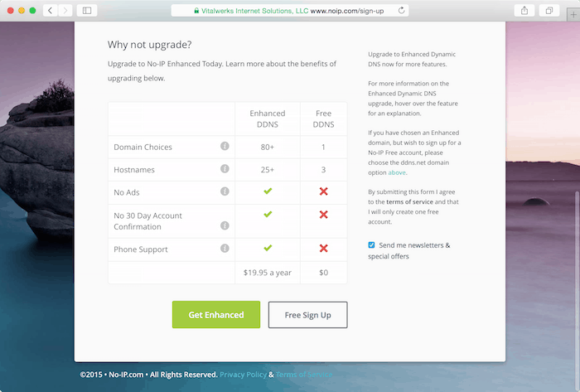Screen dimensions: 580x392
Task: Click the 'Why not upgrade?' heading
Action: tap(149, 45)
